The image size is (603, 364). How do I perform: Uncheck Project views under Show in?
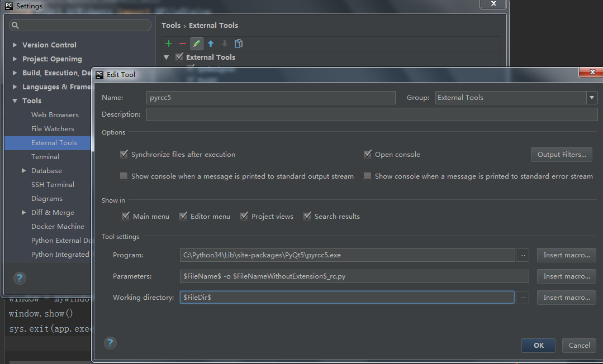tap(244, 216)
